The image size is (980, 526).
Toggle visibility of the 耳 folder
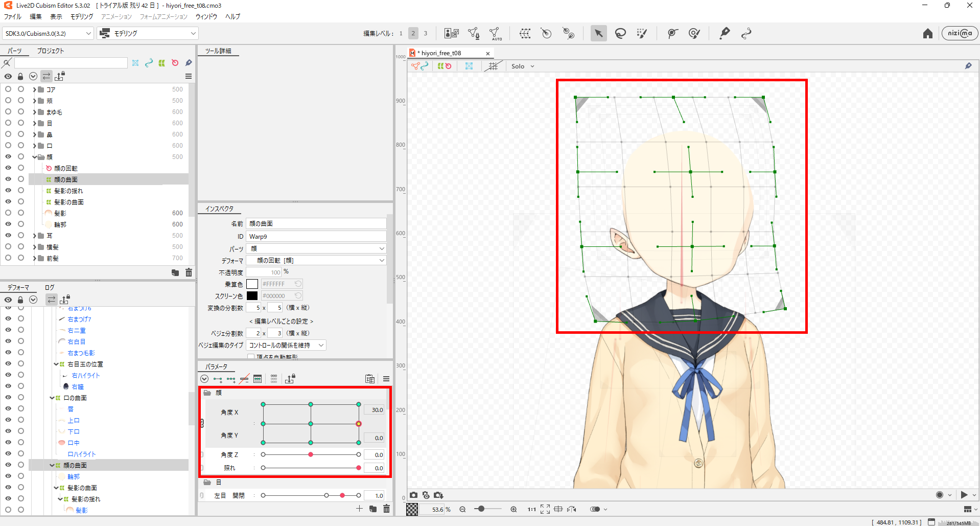pyautogui.click(x=8, y=235)
